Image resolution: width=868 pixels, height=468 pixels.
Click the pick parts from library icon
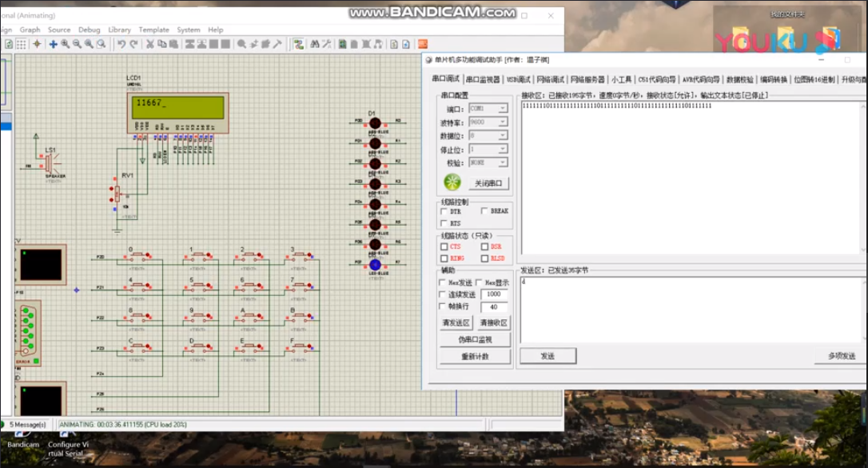pos(242,44)
